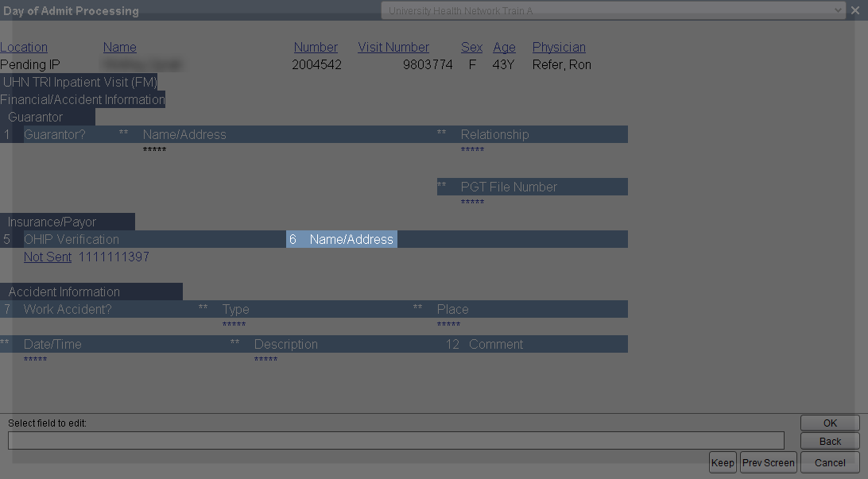Select the Work Accident? field 7
The width and height of the screenshot is (868, 479).
point(68,309)
